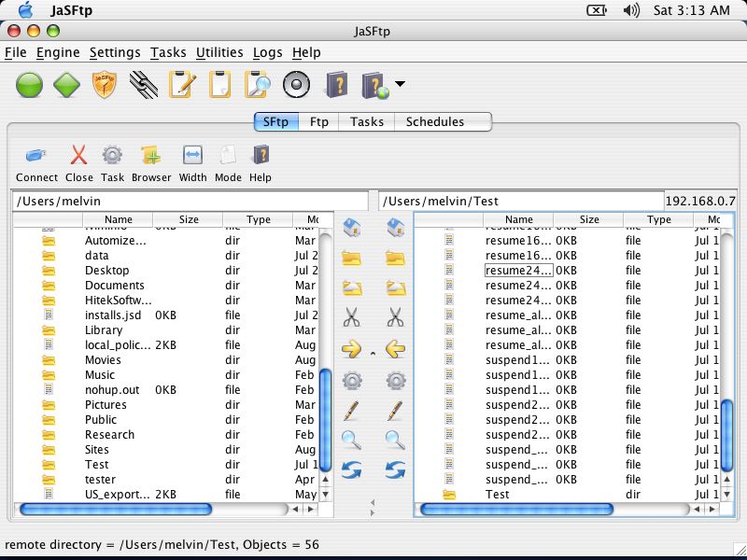Click the local pane scroll down arrow
747x560 pixels.
pyautogui.click(x=325, y=495)
